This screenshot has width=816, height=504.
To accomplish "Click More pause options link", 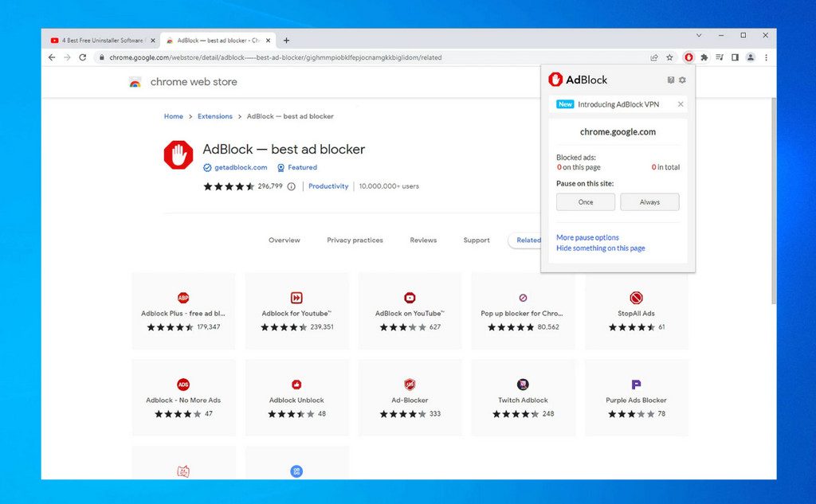I will (587, 237).
